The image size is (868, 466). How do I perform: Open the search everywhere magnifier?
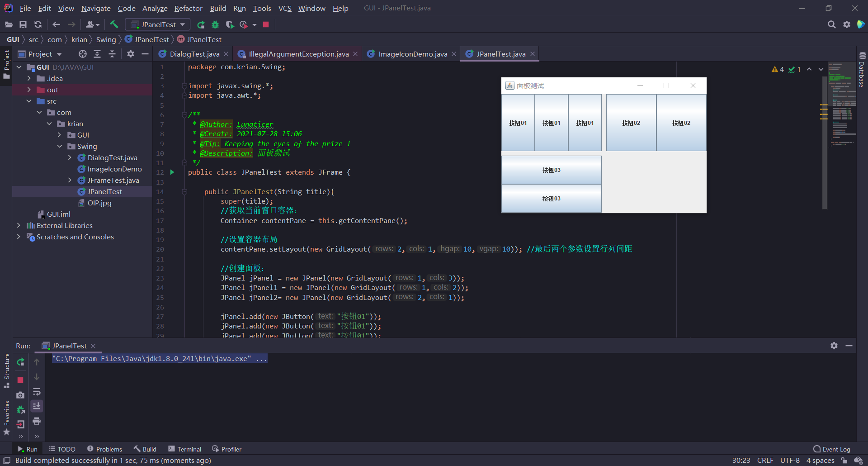pyautogui.click(x=831, y=24)
